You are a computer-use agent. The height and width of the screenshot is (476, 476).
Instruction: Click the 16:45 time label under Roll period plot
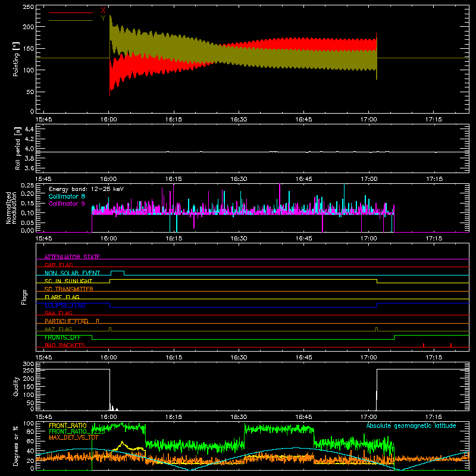click(x=303, y=179)
